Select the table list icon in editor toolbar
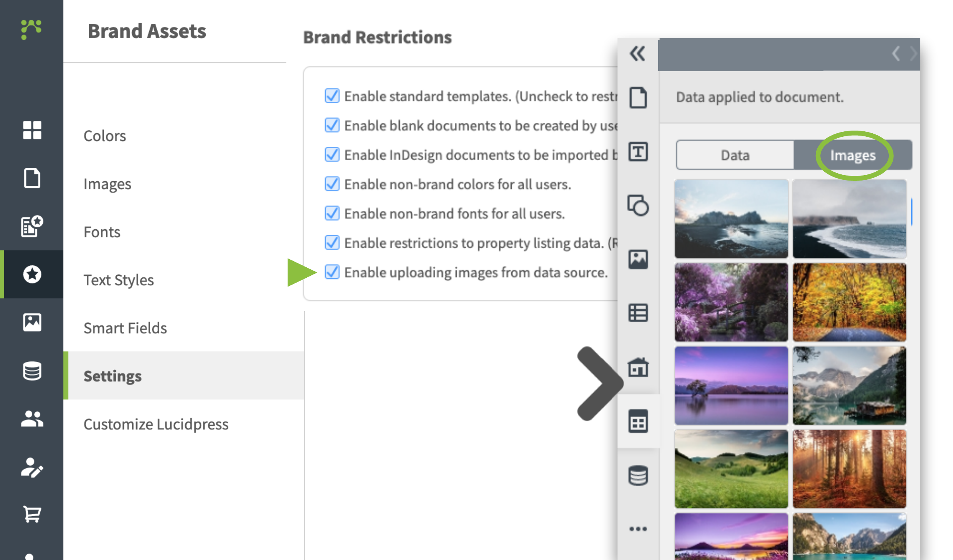Screen dimensions: 953x560 point(638,313)
